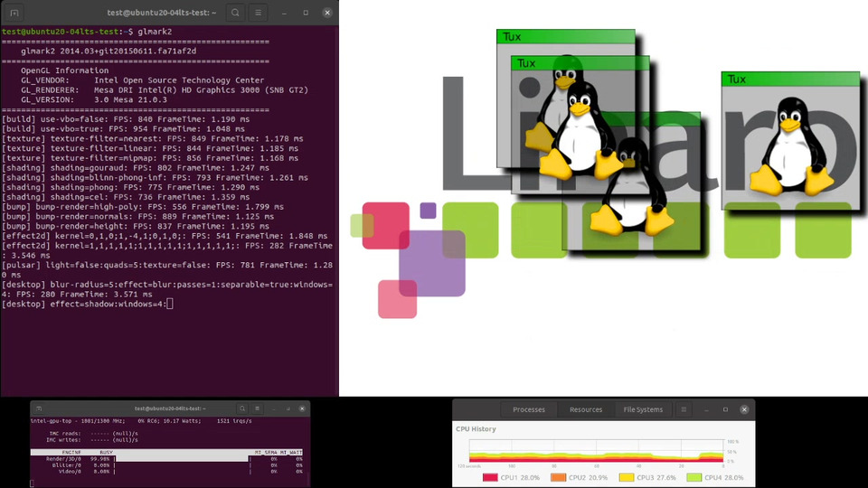Click the red CPU1 color swatch
The height and width of the screenshot is (488, 868).
(490, 477)
